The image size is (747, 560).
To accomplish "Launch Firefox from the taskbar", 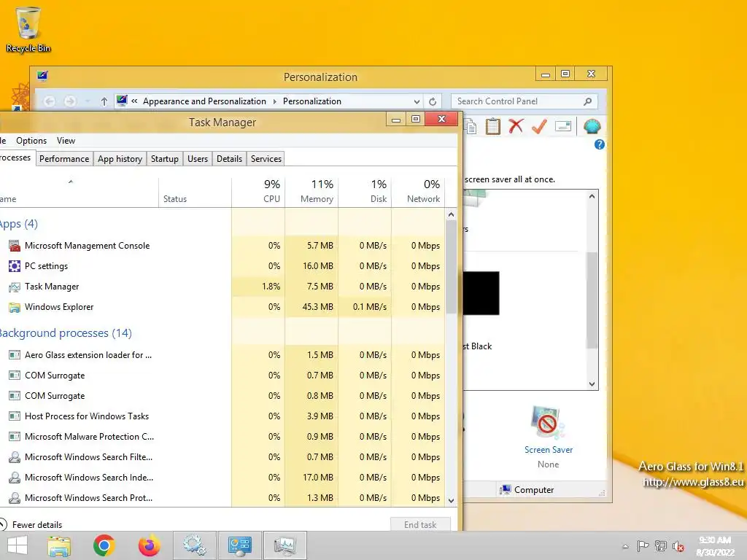I will click(x=149, y=545).
